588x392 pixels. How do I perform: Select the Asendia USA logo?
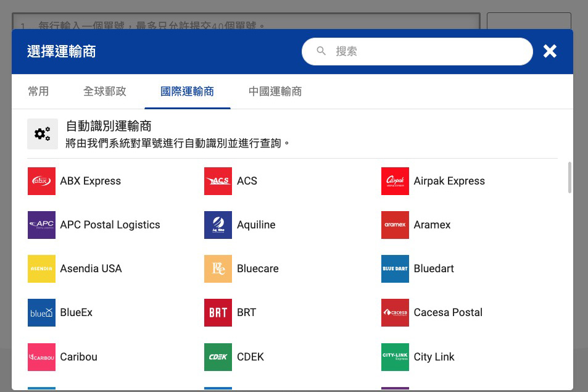tap(41, 269)
